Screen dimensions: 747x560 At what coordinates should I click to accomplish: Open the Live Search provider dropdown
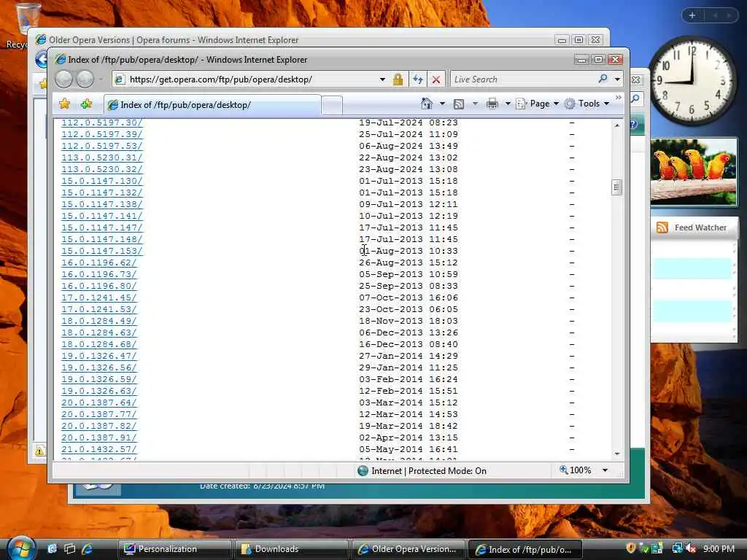point(617,79)
